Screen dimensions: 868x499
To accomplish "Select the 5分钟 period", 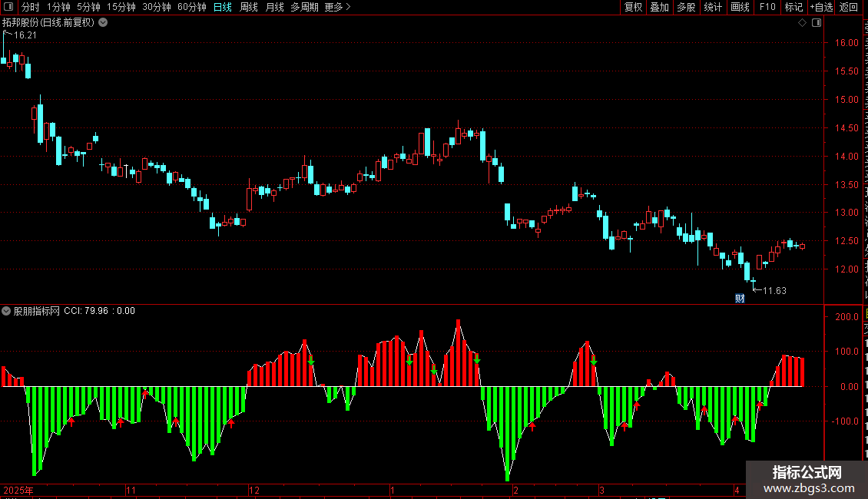I will tap(88, 7).
